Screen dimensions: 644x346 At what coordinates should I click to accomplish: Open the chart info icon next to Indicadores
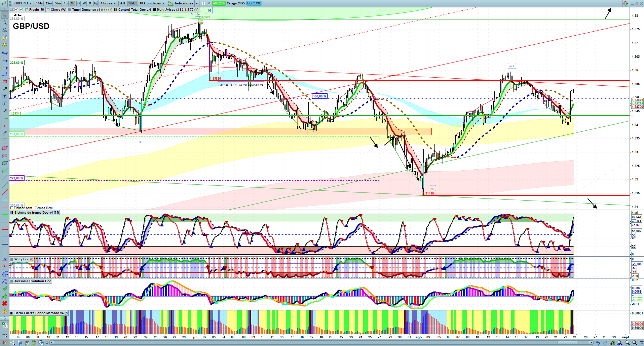pos(203,3)
